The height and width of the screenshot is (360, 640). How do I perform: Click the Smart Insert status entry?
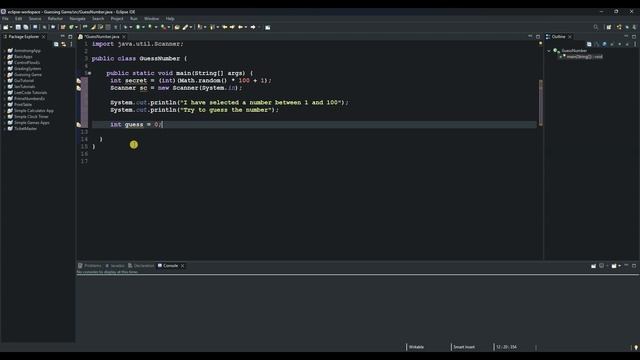(464, 347)
